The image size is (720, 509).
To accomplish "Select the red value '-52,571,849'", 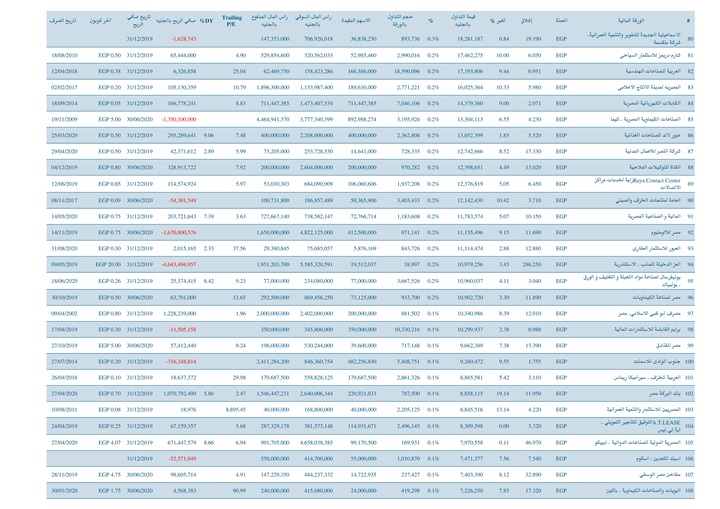I will 182,459.
